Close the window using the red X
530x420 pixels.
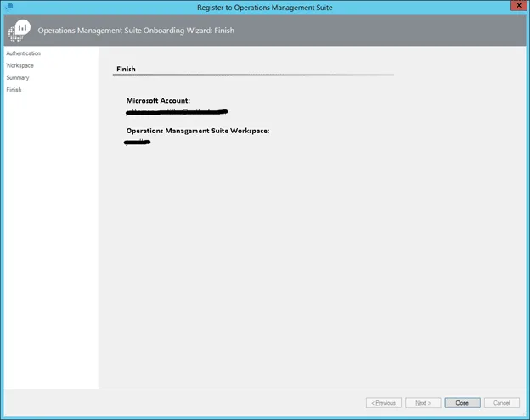(519, 5)
